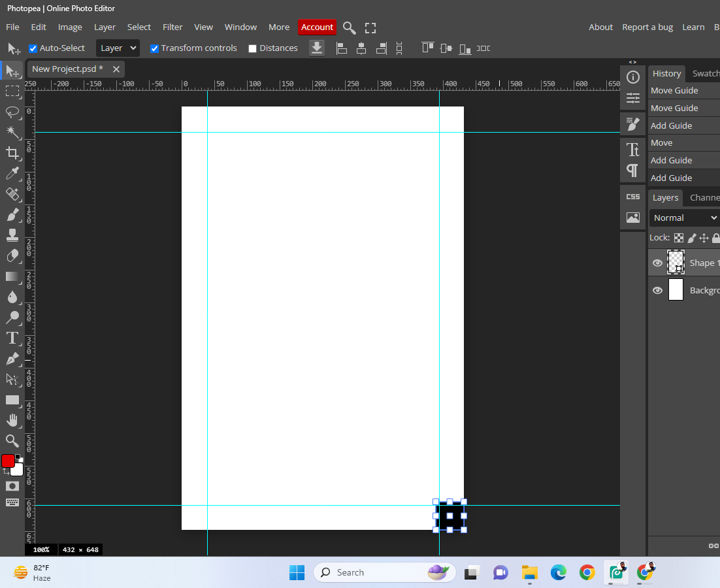Select the Magic Wand tool
This screenshot has height=588, width=720.
coord(12,132)
